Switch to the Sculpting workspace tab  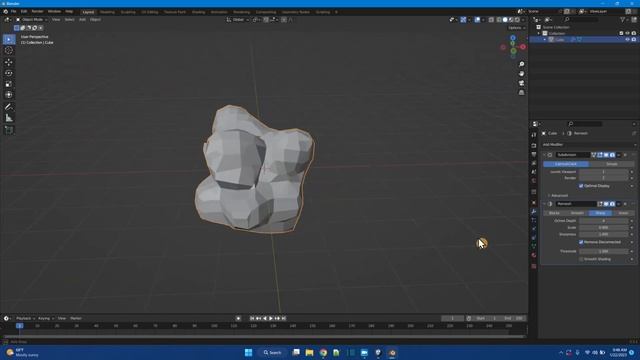click(128, 12)
